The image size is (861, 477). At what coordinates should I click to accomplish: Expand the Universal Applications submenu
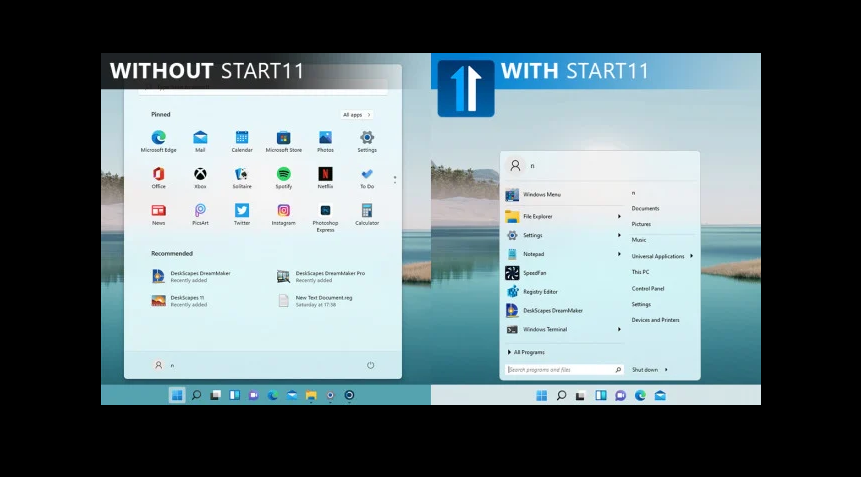click(x=691, y=256)
